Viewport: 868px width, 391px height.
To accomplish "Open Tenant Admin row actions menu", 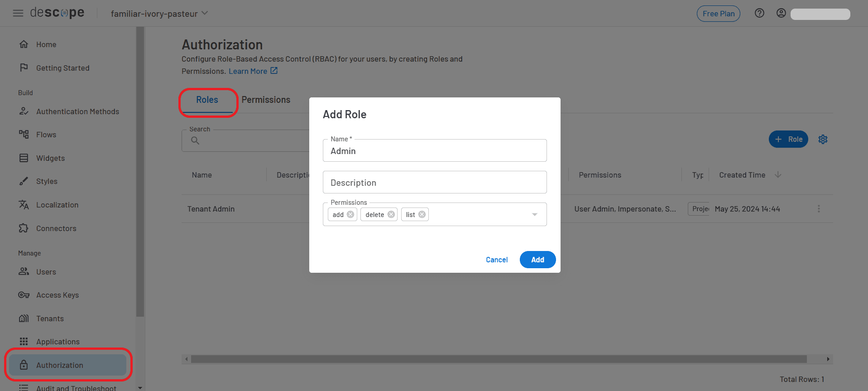I will 819,209.
